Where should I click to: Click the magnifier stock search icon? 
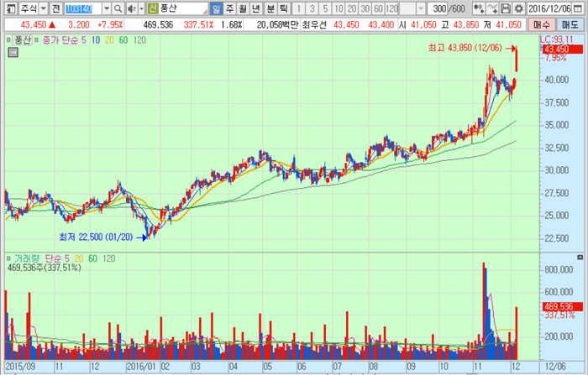[x=117, y=8]
